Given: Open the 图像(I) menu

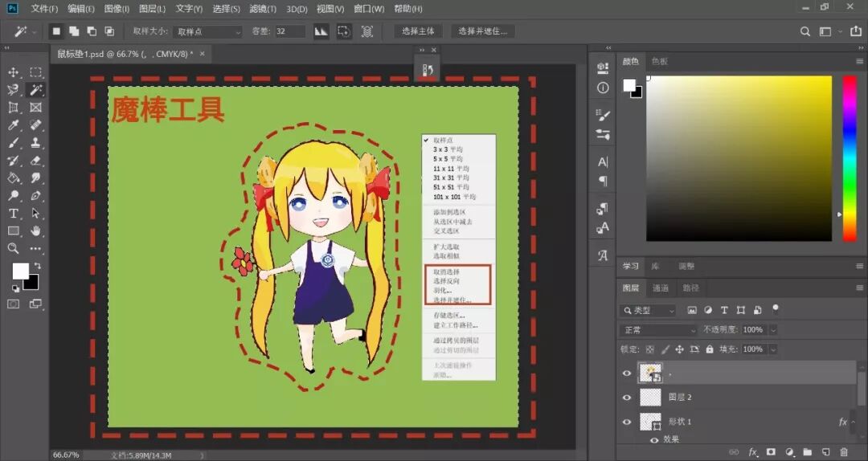Looking at the screenshot, I should (117, 9).
